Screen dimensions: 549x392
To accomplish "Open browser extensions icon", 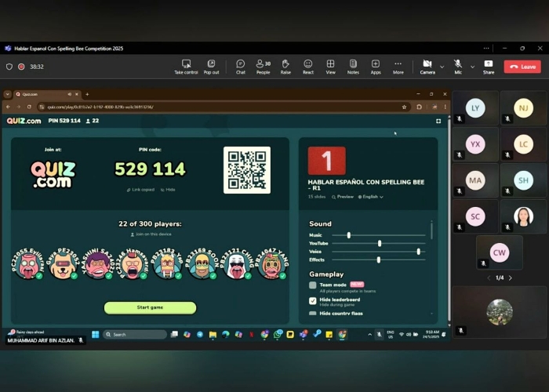I will pos(419,107).
